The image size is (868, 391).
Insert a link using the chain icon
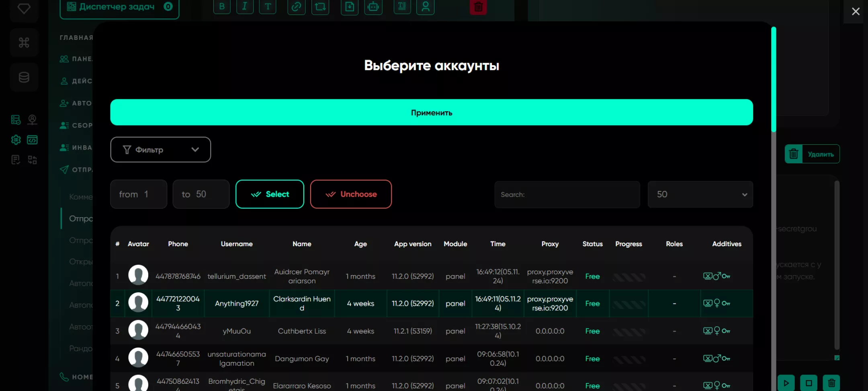pyautogui.click(x=296, y=6)
